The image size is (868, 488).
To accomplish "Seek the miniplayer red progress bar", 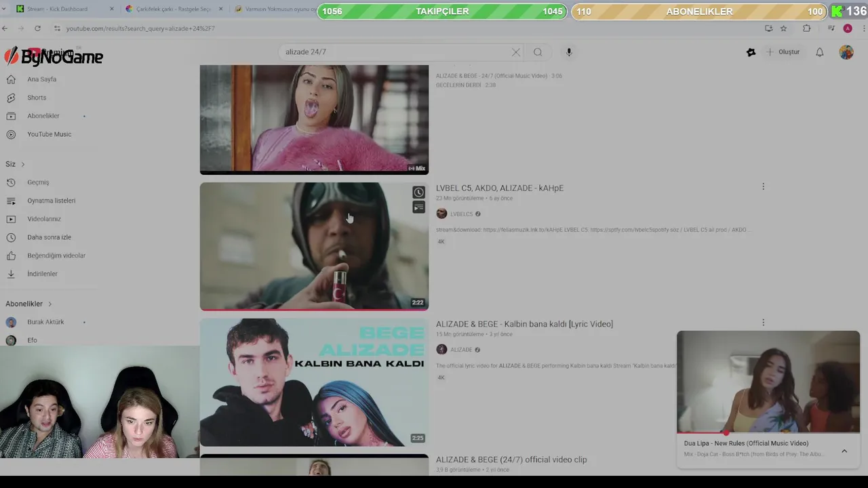I will [768, 432].
